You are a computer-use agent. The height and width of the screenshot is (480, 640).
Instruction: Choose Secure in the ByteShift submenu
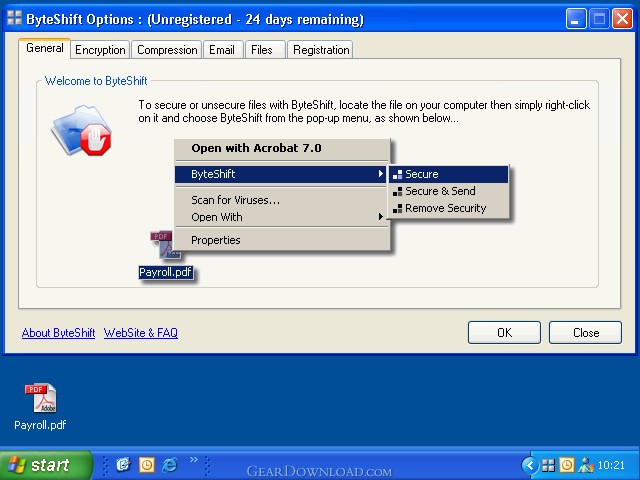[449, 174]
